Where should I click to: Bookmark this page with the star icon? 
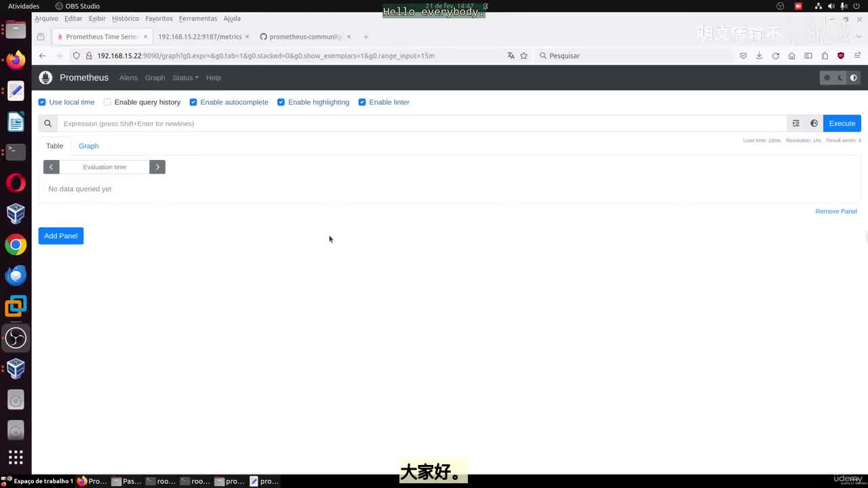pos(524,56)
